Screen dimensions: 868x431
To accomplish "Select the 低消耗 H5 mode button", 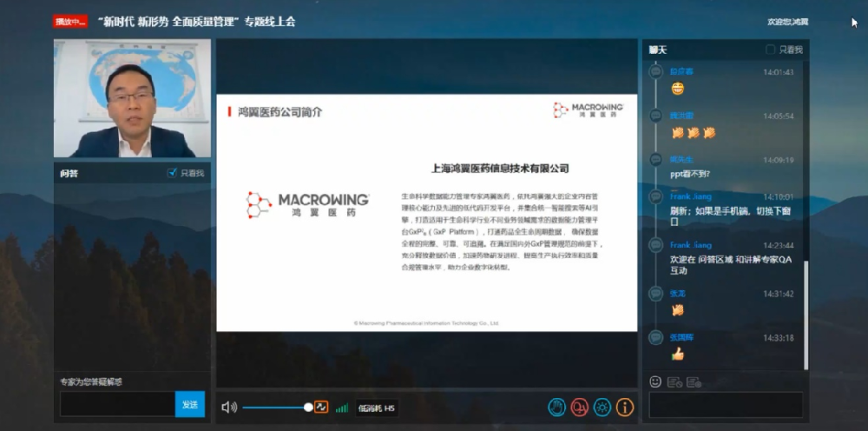I will (377, 408).
